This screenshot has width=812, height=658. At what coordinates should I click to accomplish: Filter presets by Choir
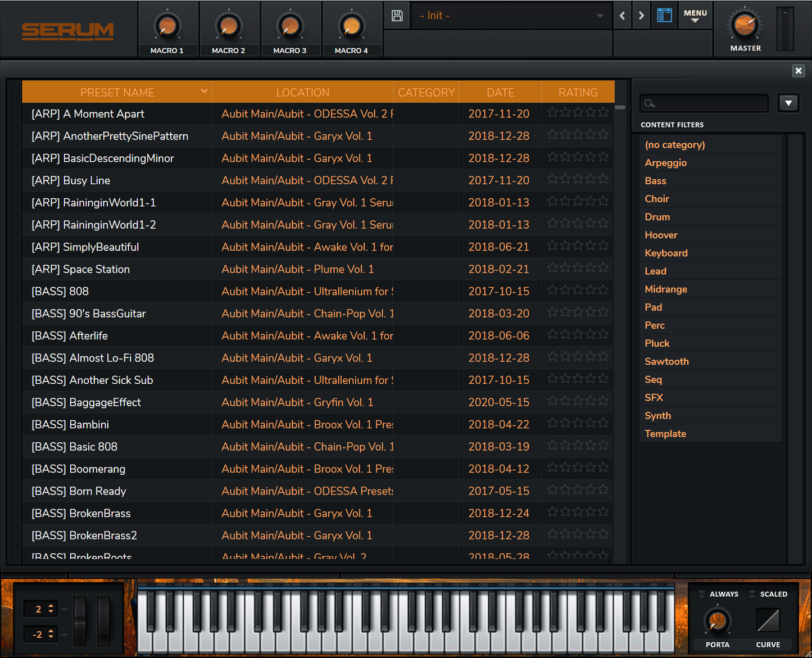point(711,198)
